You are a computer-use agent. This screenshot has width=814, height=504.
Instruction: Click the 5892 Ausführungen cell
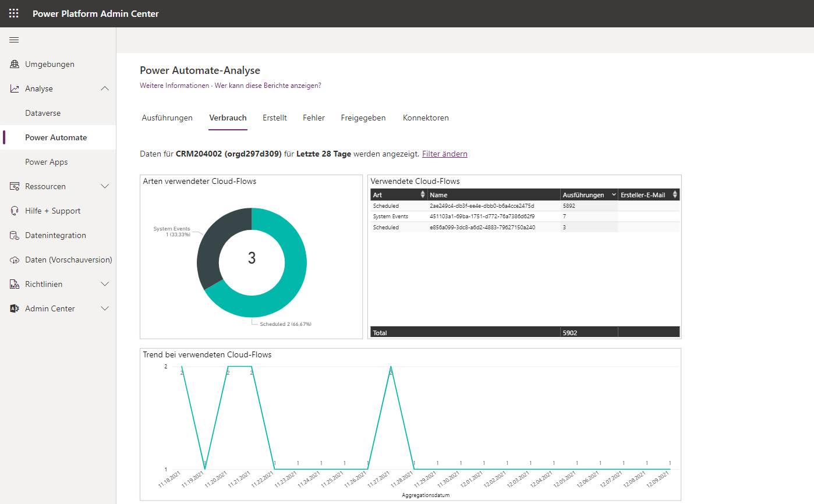[x=589, y=205]
